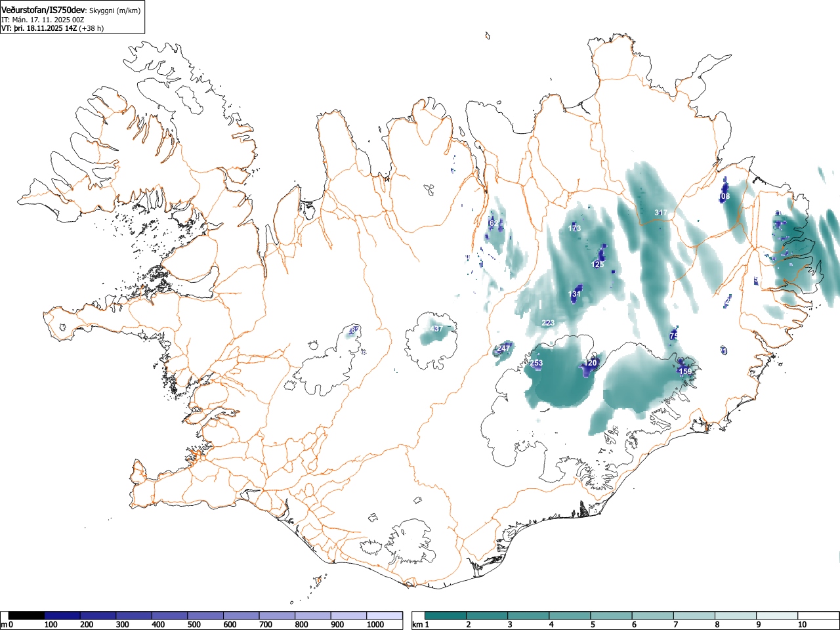Click the 247 visibility value on the map

pos(503,348)
